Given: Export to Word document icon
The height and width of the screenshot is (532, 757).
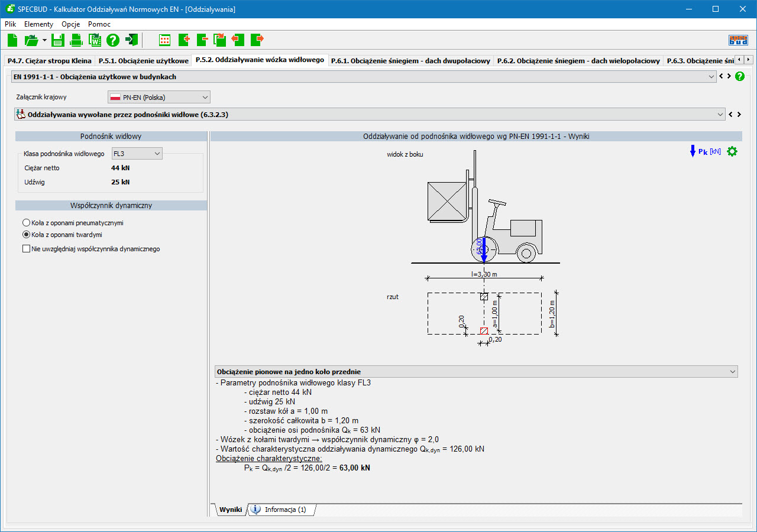Looking at the screenshot, I should 95,40.
